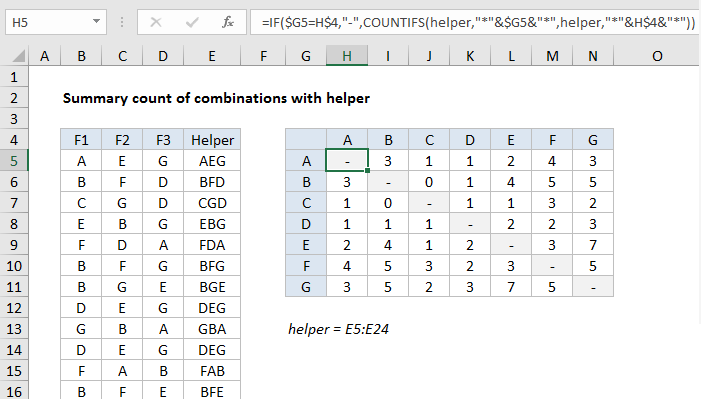Image resolution: width=701 pixels, height=399 pixels.
Task: Click the title 'Summary count of combinations with helper'
Action: coord(216,98)
